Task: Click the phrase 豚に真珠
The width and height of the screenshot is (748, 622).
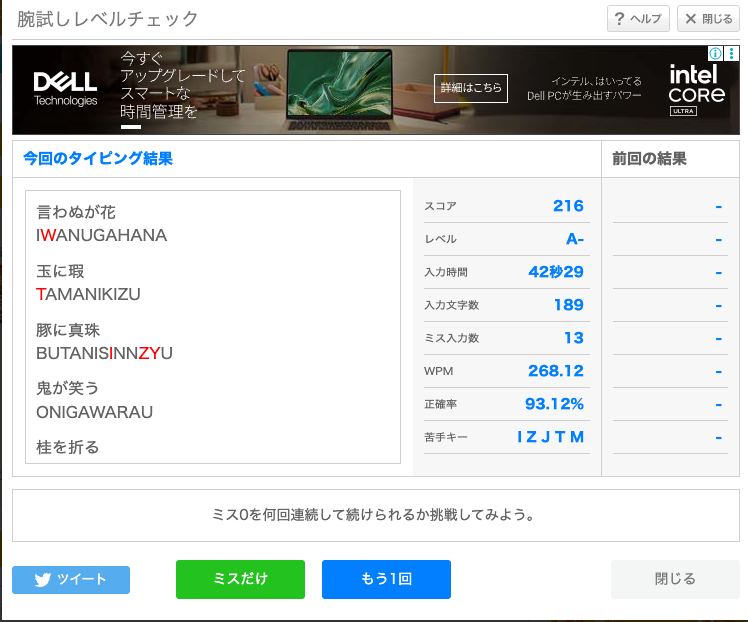Action: 68,330
